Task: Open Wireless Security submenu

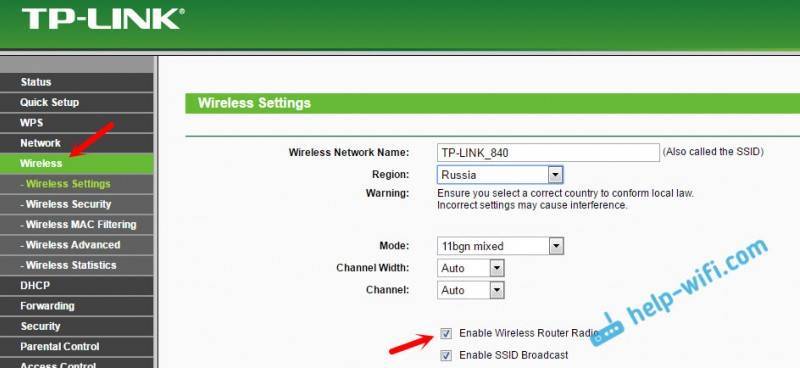Action: 77,204
